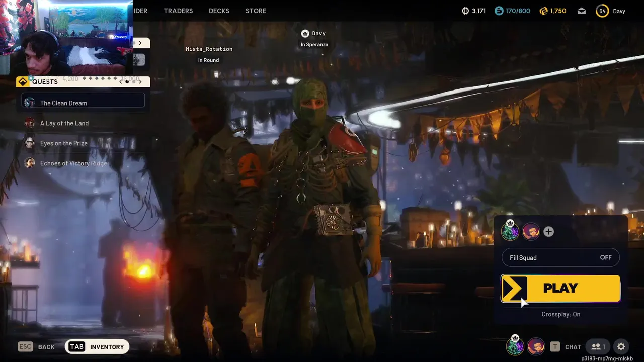
Task: Open the Chat panel
Action: coord(573,347)
